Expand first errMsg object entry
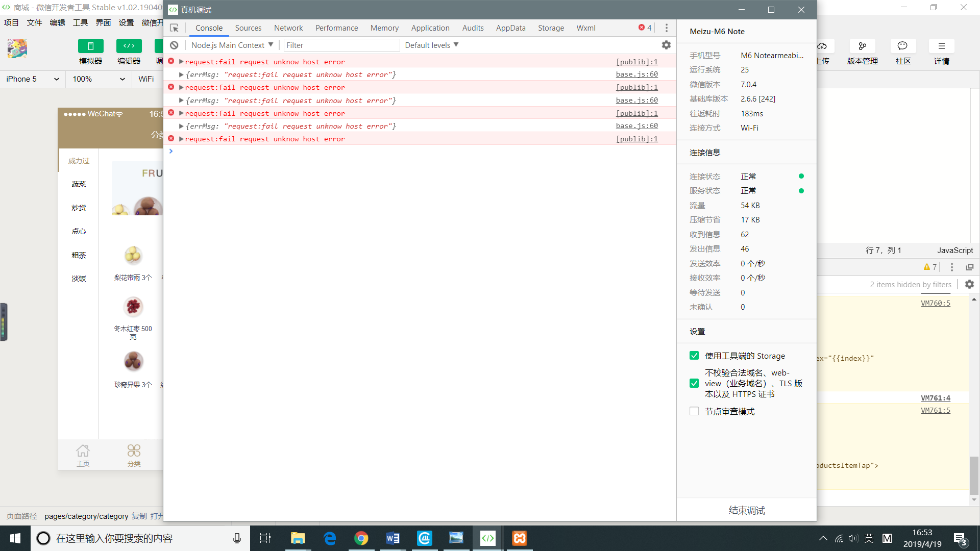This screenshot has width=980, height=551. (181, 74)
